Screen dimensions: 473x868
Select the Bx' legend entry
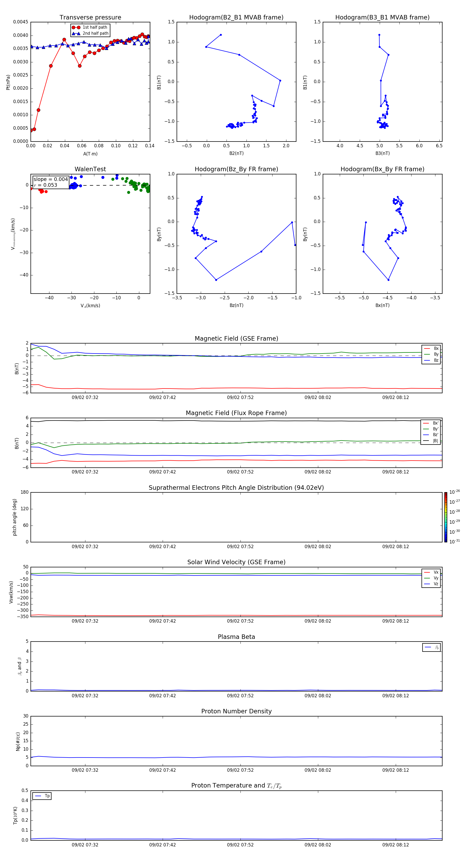point(431,423)
